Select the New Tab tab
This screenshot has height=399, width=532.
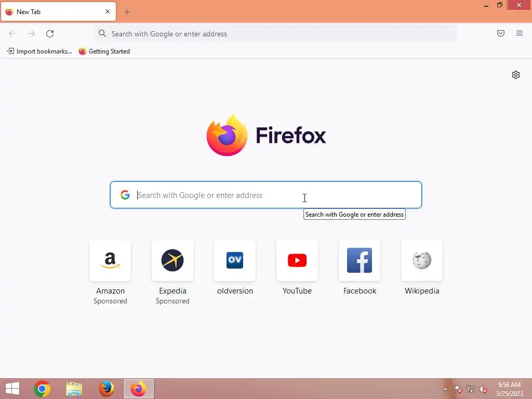[x=58, y=11]
